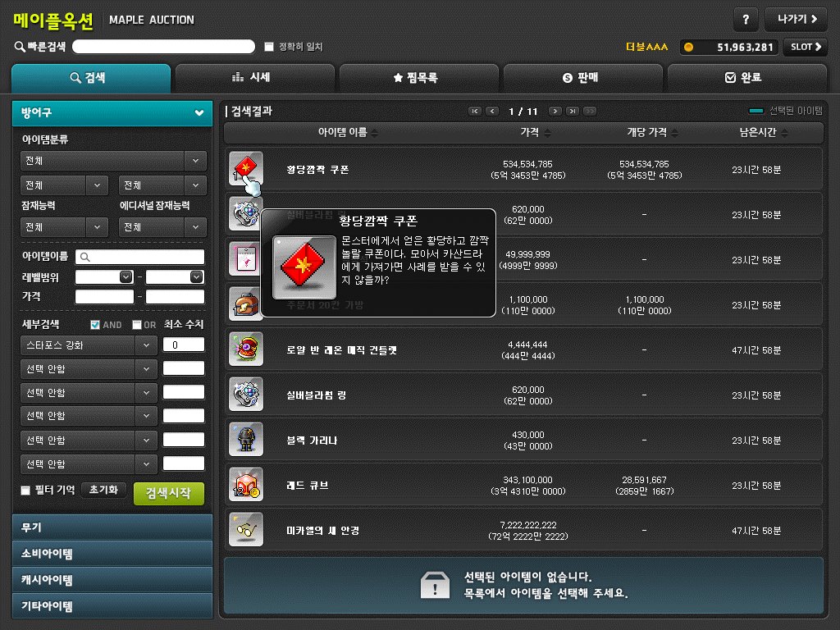Collapse the 방어구 category section

112,112
